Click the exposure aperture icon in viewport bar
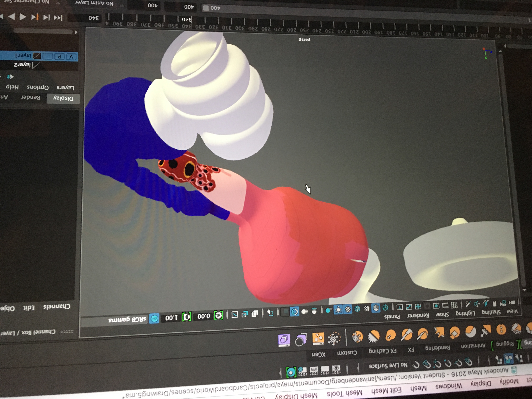 pos(218,315)
